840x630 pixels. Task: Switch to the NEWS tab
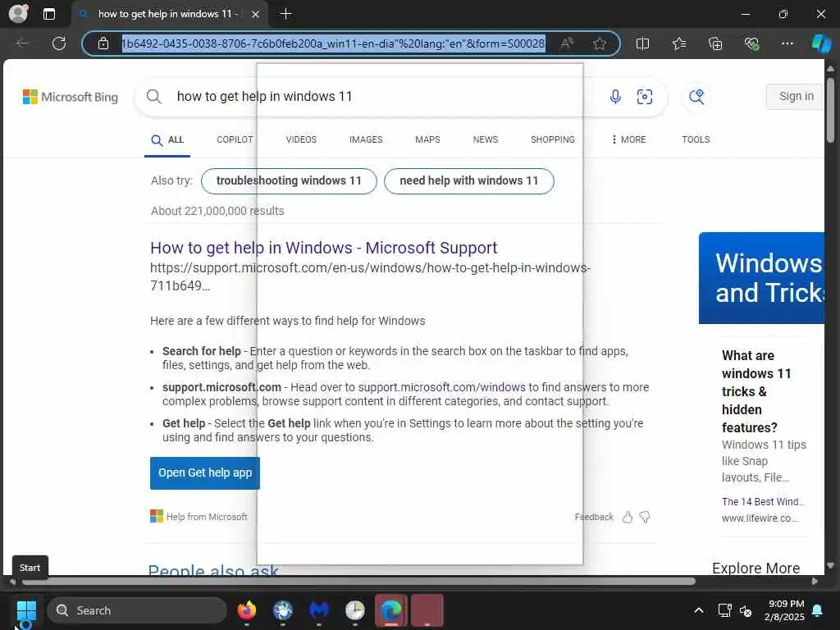486,139
